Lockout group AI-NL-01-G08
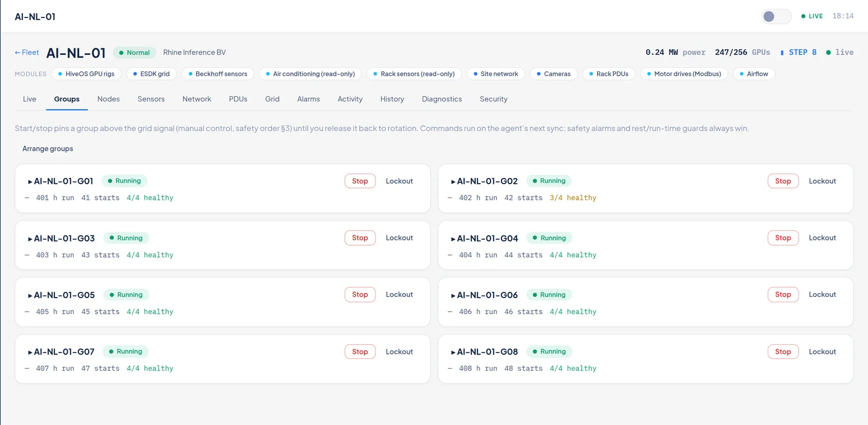This screenshot has width=868, height=425. coord(822,352)
